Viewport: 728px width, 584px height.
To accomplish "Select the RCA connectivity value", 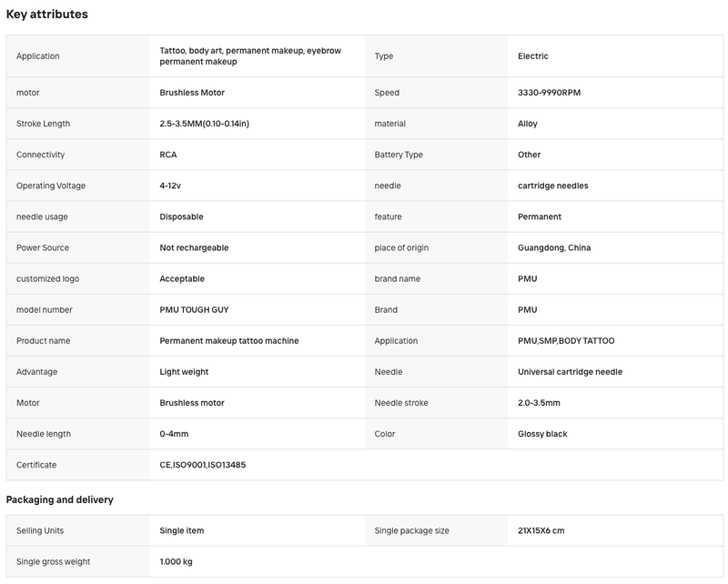I will (x=168, y=155).
